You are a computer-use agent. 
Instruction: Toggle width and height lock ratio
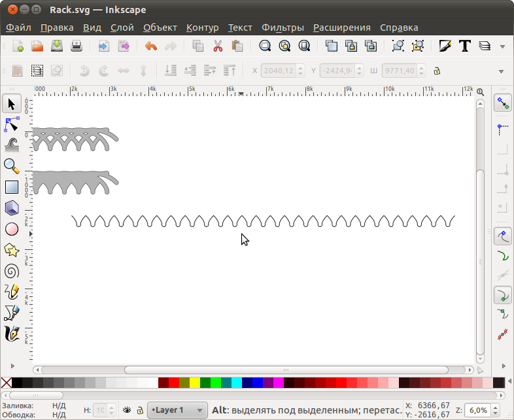(x=437, y=71)
